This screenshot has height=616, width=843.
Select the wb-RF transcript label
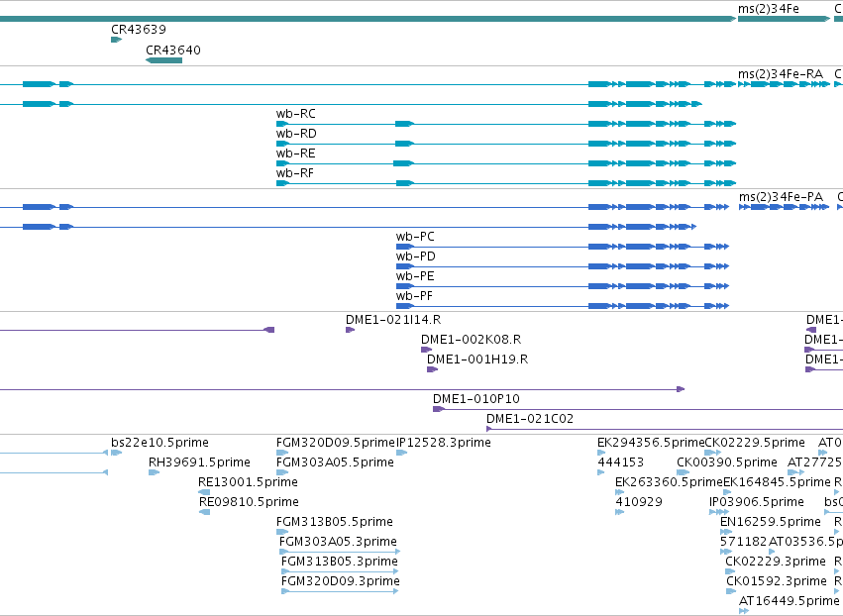[294, 173]
